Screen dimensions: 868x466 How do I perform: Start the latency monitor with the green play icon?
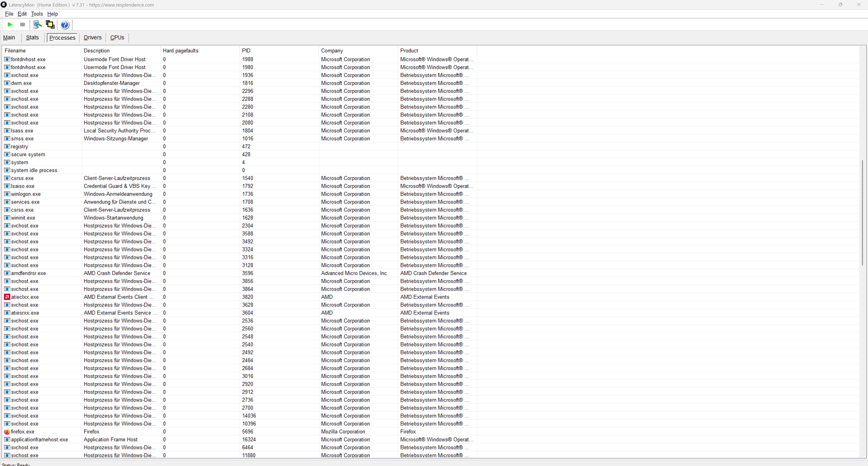(10, 25)
